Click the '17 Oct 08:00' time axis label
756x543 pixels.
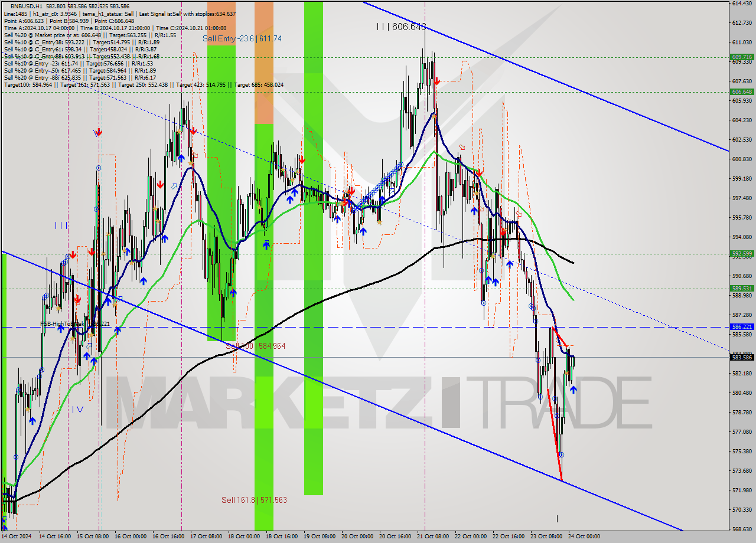pyautogui.click(x=206, y=537)
